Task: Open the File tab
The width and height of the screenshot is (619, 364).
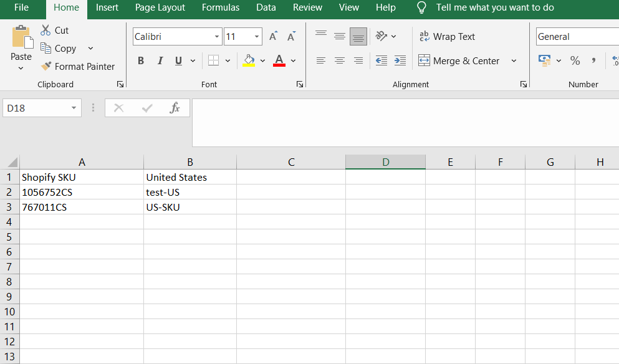Action: pyautogui.click(x=21, y=7)
